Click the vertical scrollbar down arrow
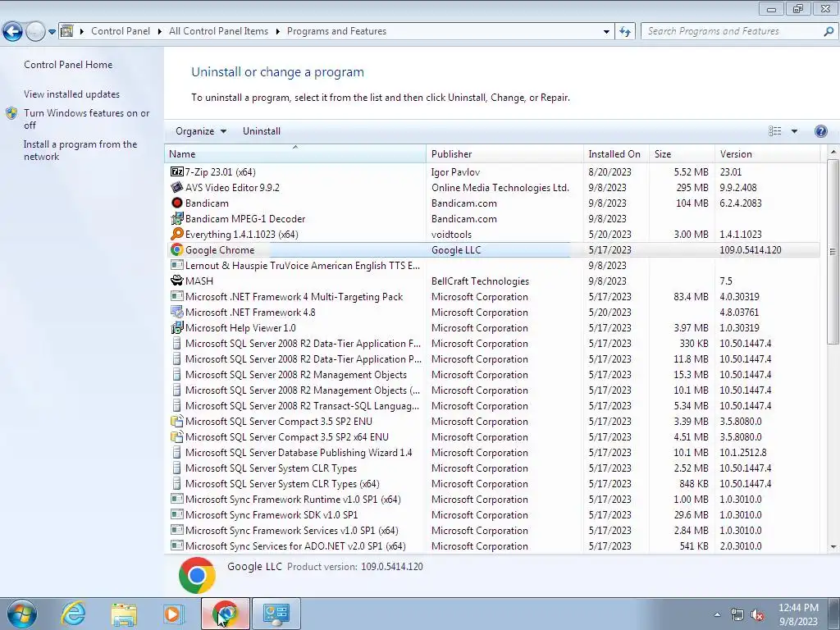 pyautogui.click(x=833, y=546)
